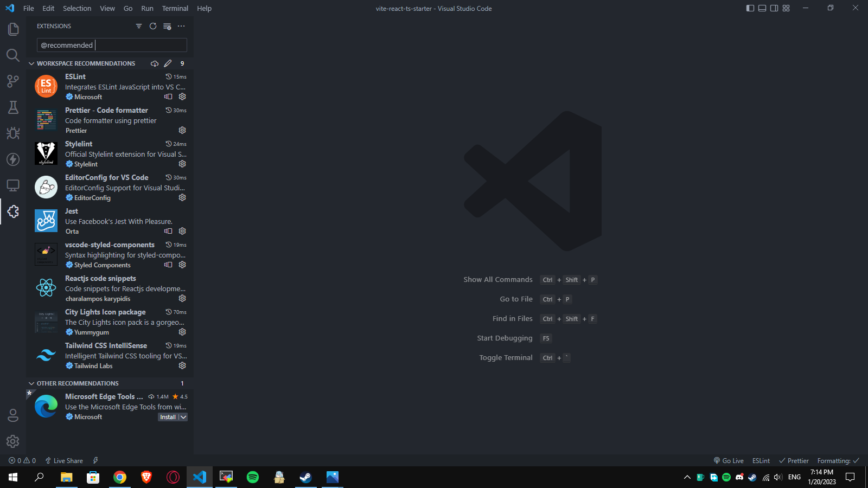
Task: Install Microsoft Edge Tools extension
Action: 168,417
